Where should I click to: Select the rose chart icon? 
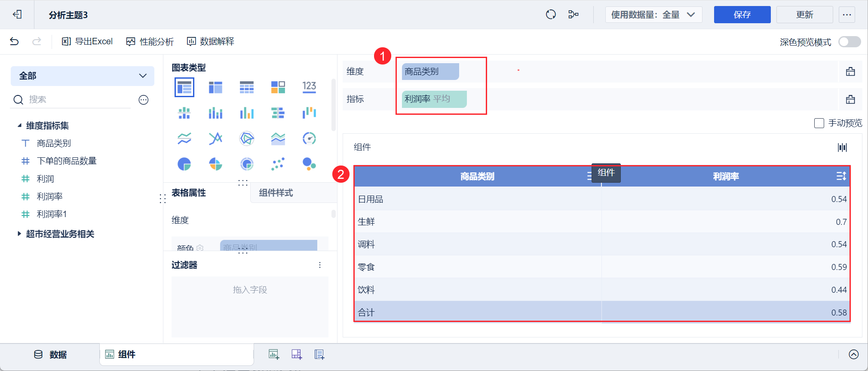[x=215, y=164]
